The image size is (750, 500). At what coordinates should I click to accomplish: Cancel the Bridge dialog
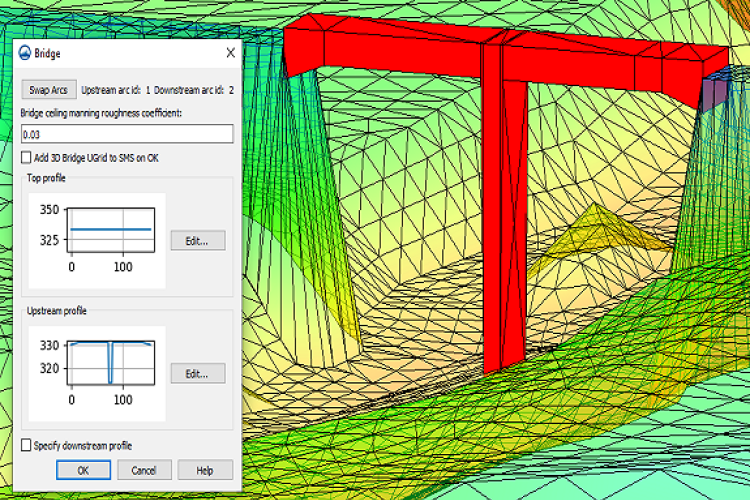pyautogui.click(x=144, y=470)
